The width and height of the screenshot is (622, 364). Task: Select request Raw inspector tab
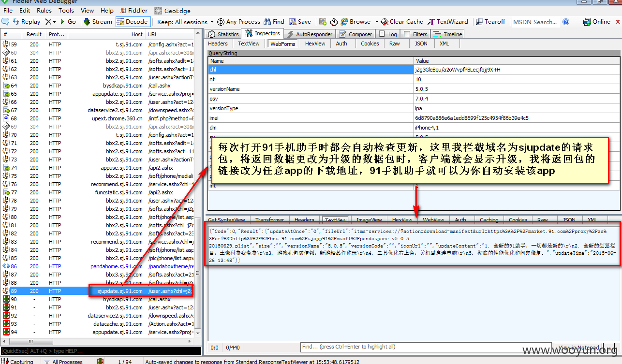point(395,44)
